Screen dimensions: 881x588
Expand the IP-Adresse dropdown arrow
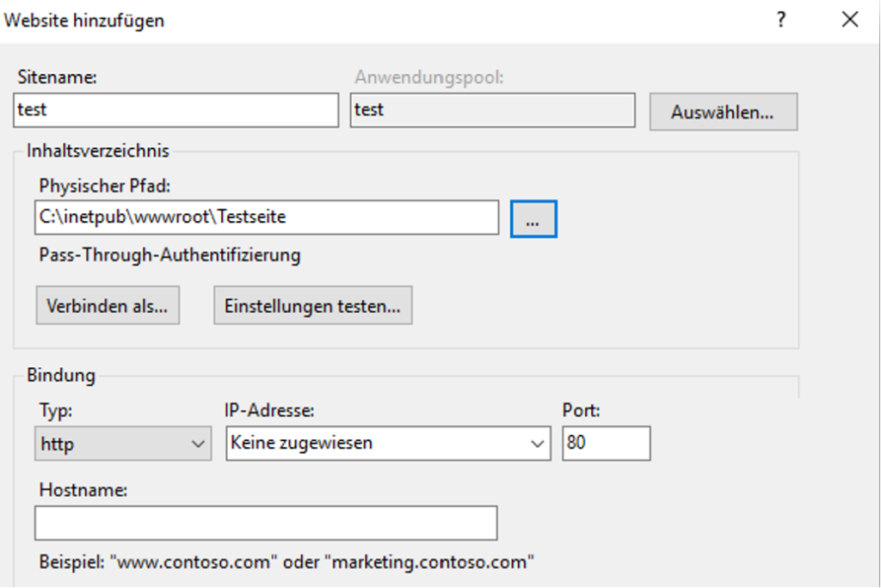(x=539, y=444)
